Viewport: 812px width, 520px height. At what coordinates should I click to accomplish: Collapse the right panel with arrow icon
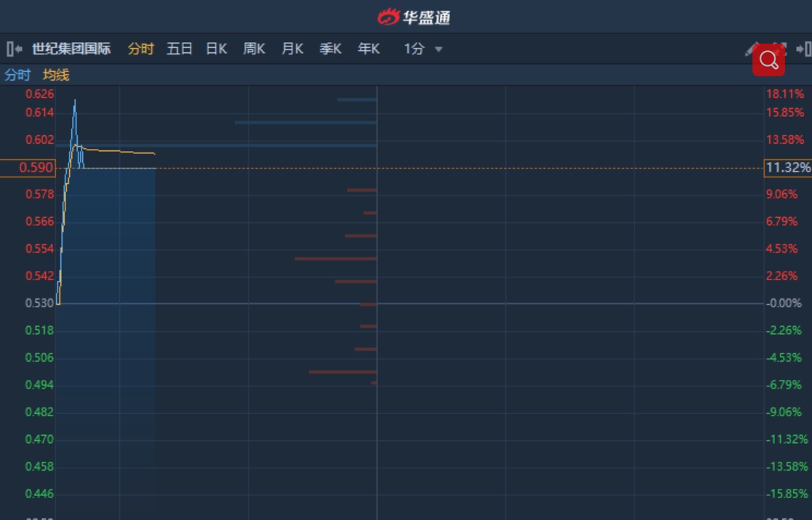point(804,49)
